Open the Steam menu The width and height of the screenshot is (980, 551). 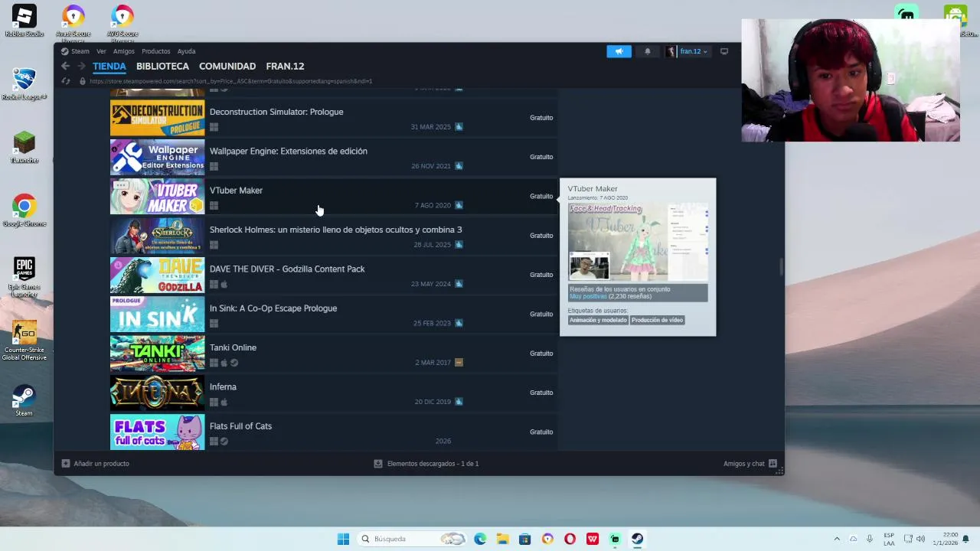point(80,51)
